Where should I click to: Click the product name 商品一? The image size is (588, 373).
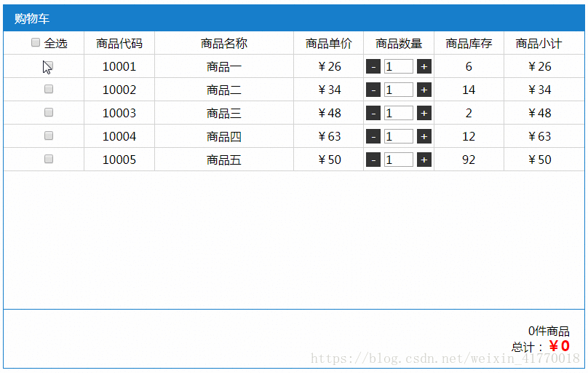[224, 67]
